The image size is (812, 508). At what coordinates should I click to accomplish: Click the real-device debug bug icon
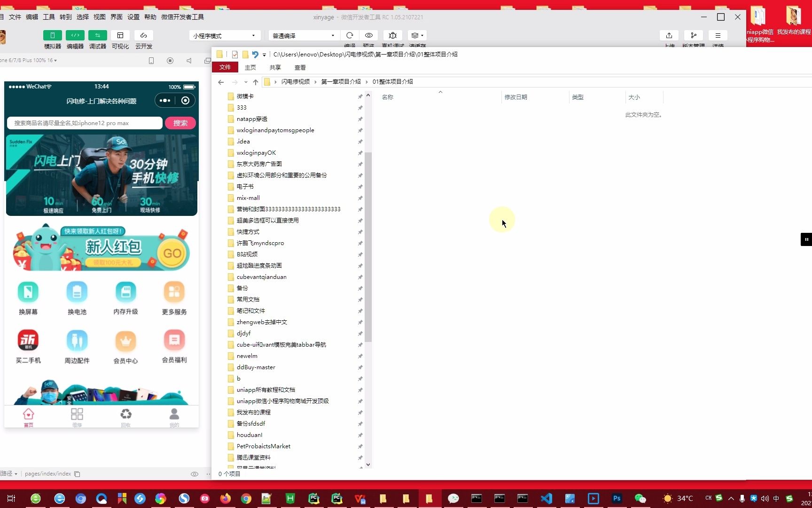pos(393,35)
